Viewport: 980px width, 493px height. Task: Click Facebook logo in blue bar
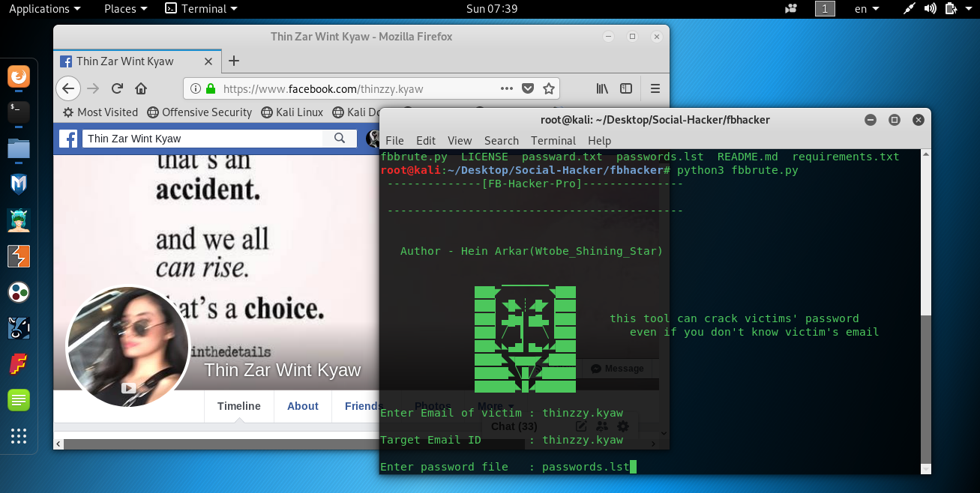[x=68, y=139]
